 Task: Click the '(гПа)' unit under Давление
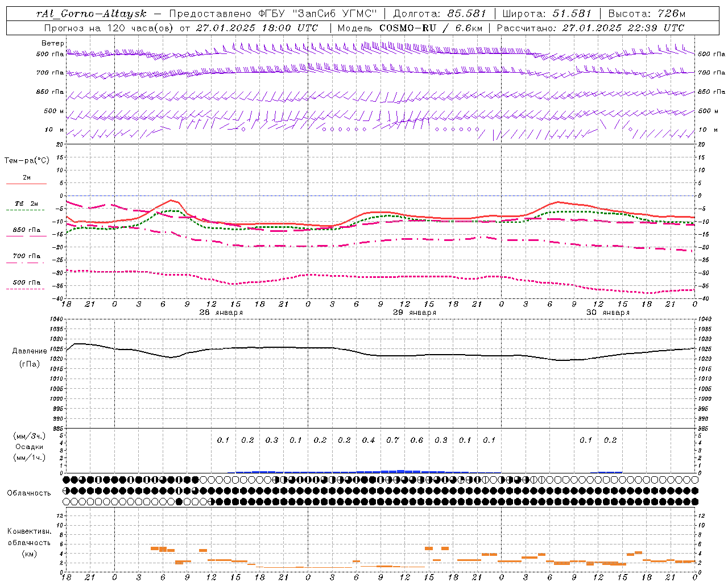click(30, 364)
